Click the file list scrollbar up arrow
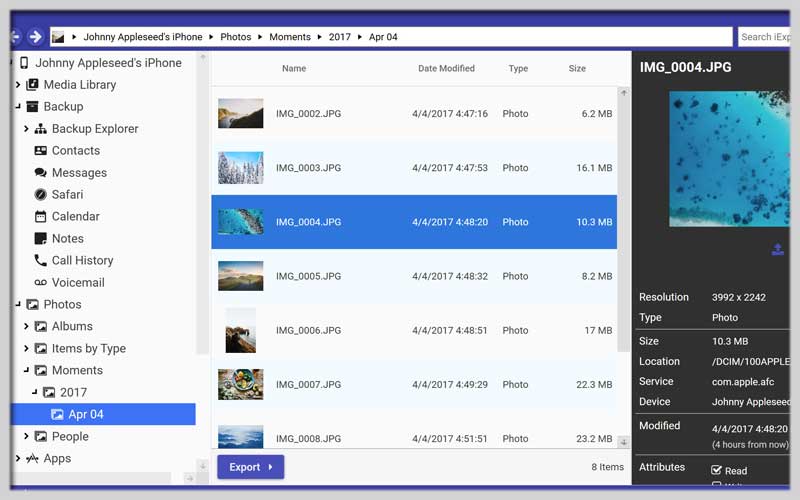Image resolution: width=800 pixels, height=500 pixels. pos(623,93)
